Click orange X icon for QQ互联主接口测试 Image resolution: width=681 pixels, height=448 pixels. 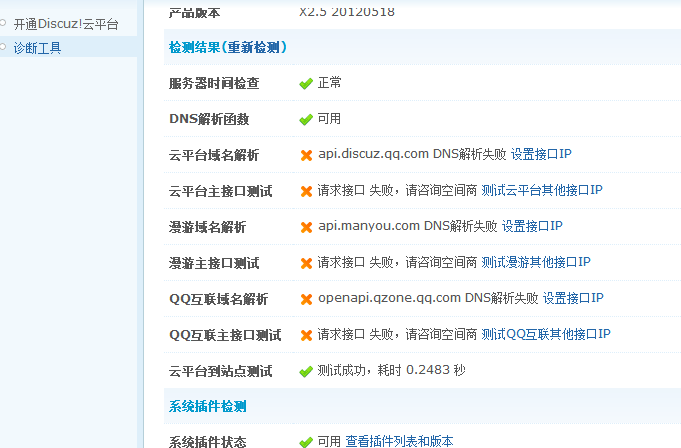(x=306, y=335)
